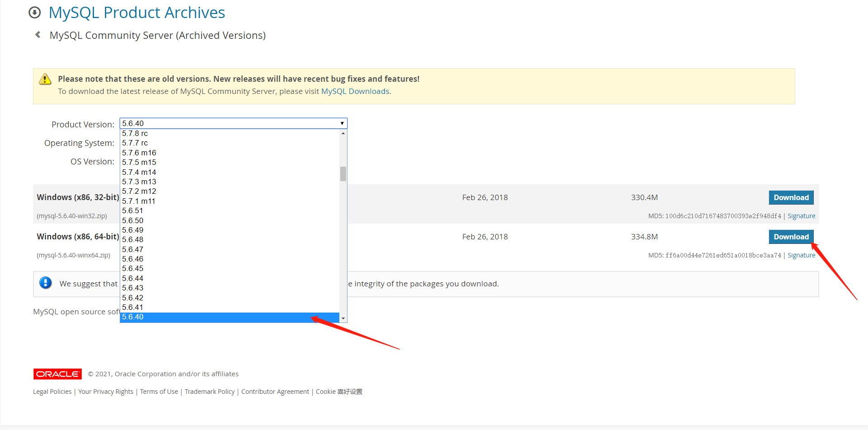Viewport: 868px width, 430px height.
Task: Select version 5.7.5 m15
Action: click(230, 162)
